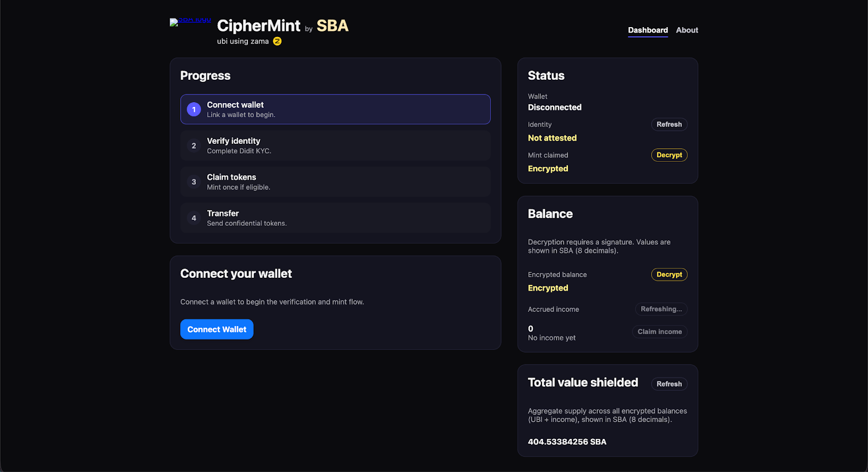868x472 pixels.
Task: Click 'Encrypted' under Mint claimed
Action: tap(548, 169)
